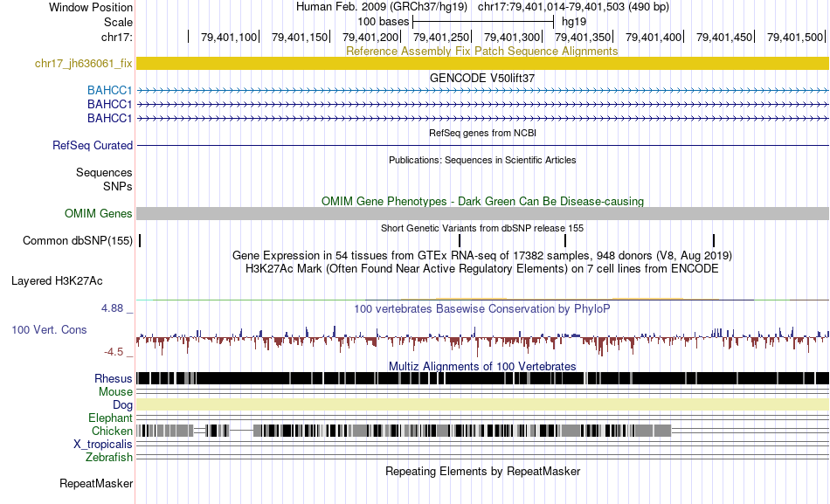Click the 4.88 PhyloP upper scale value
Viewport: 830px width, 504px height.
click(x=112, y=308)
